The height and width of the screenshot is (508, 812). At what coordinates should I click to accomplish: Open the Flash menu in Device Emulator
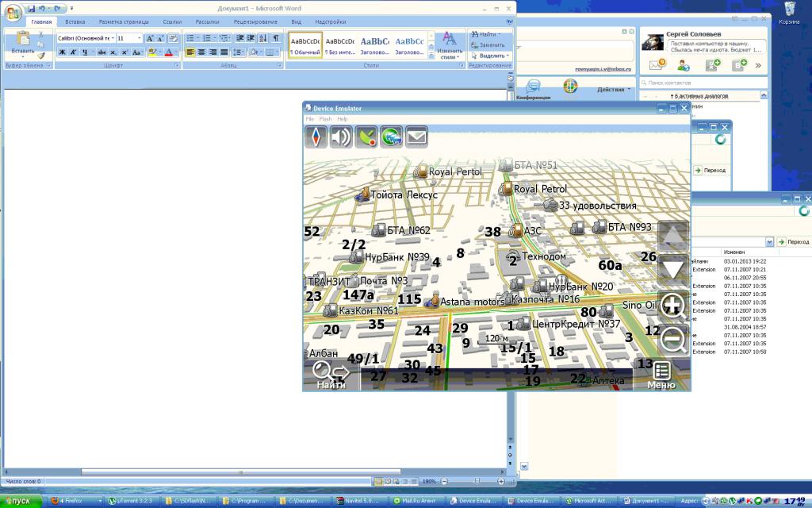pos(325,118)
